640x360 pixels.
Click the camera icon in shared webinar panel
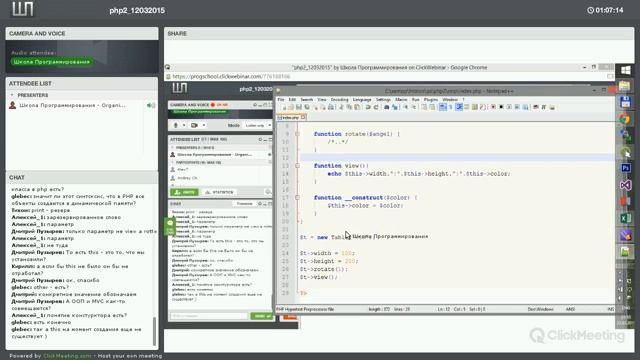[x=194, y=125]
